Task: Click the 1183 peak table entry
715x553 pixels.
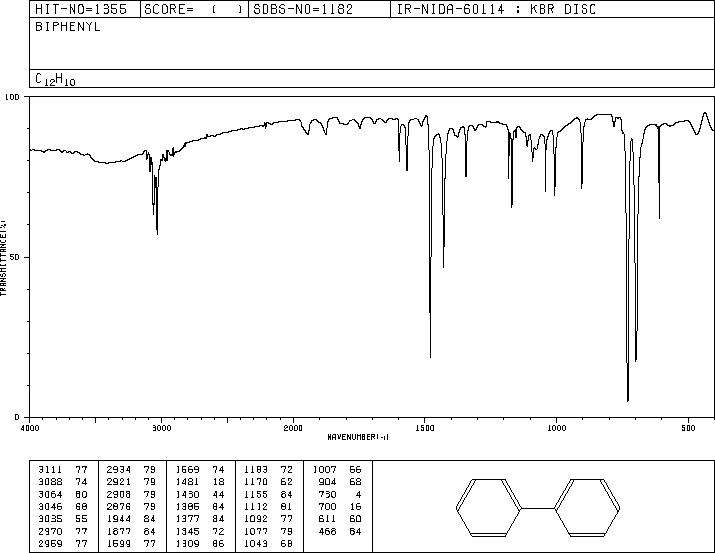Action: (x=269, y=470)
